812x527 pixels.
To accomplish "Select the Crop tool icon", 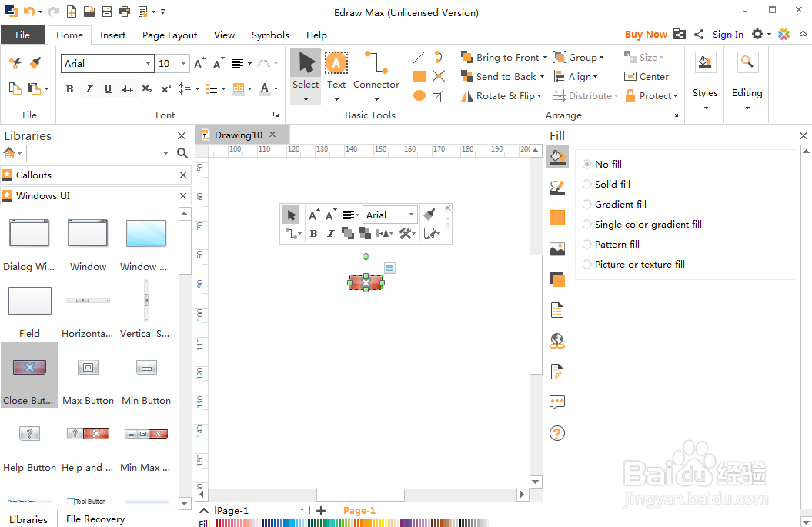I will tap(439, 95).
